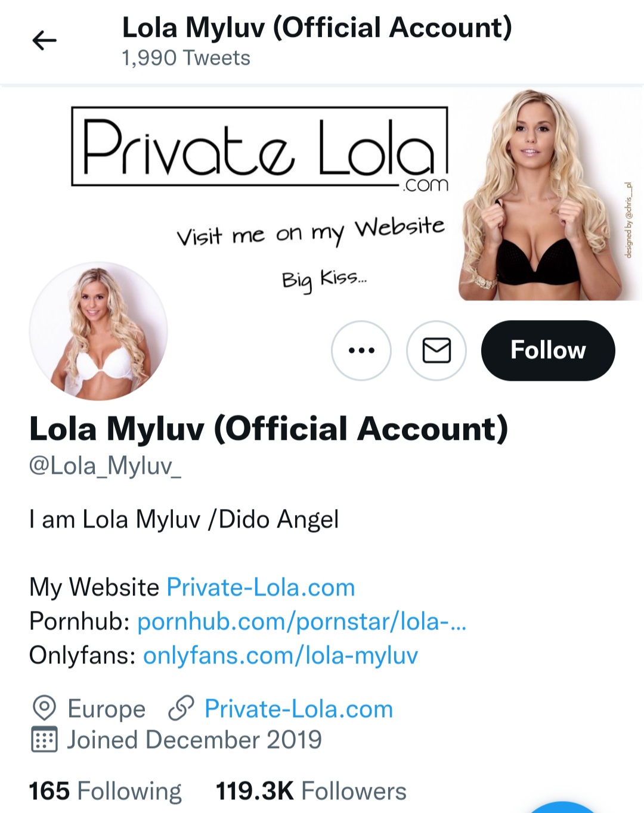Screen dimensions: 644x813
Task: Open the pornhub.com link in bio
Action: pyautogui.click(x=302, y=622)
